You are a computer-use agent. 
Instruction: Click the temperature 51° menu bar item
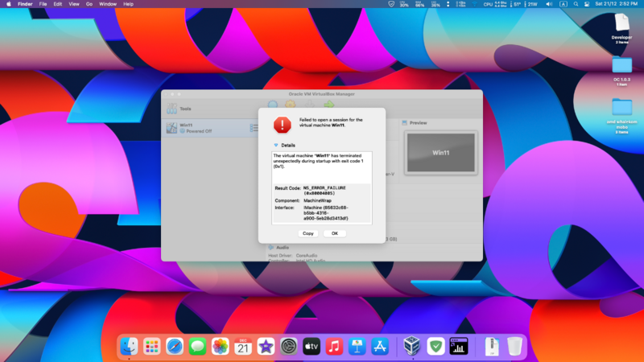click(517, 4)
